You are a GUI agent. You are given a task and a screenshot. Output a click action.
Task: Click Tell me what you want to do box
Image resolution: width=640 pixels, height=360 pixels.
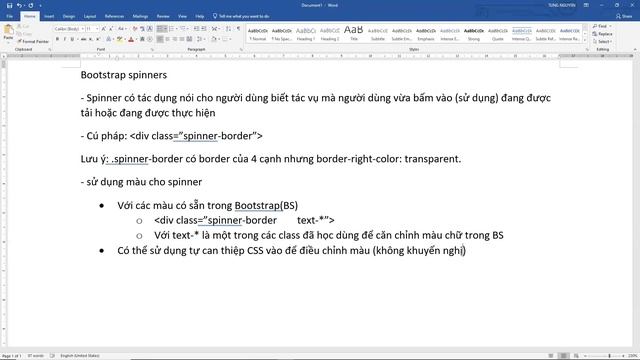point(241,16)
